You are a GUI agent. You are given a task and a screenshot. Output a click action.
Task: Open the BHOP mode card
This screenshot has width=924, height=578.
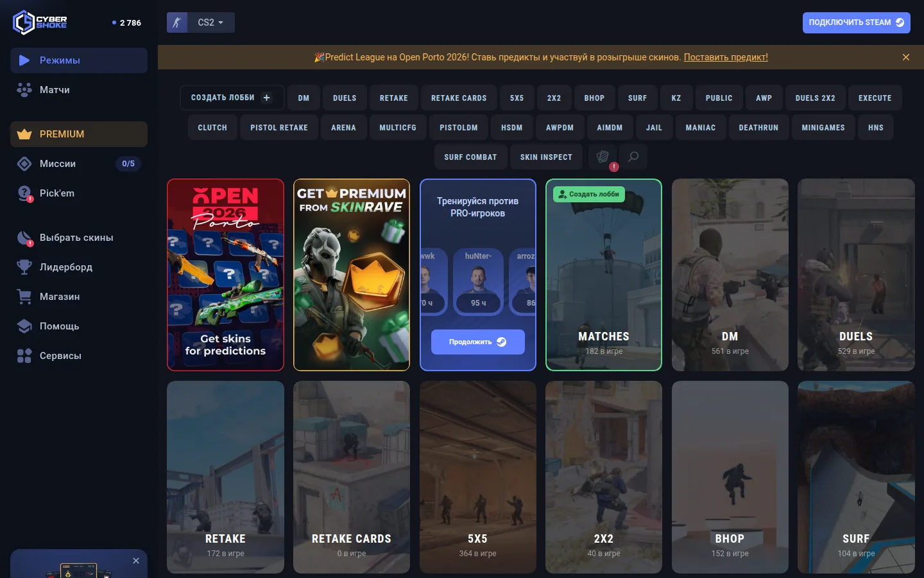(x=730, y=477)
